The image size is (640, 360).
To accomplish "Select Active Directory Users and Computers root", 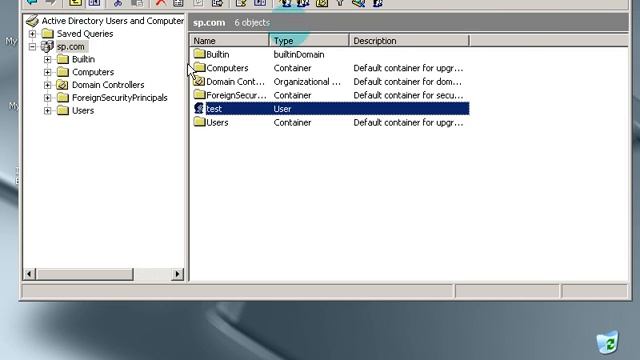I will (x=113, y=21).
